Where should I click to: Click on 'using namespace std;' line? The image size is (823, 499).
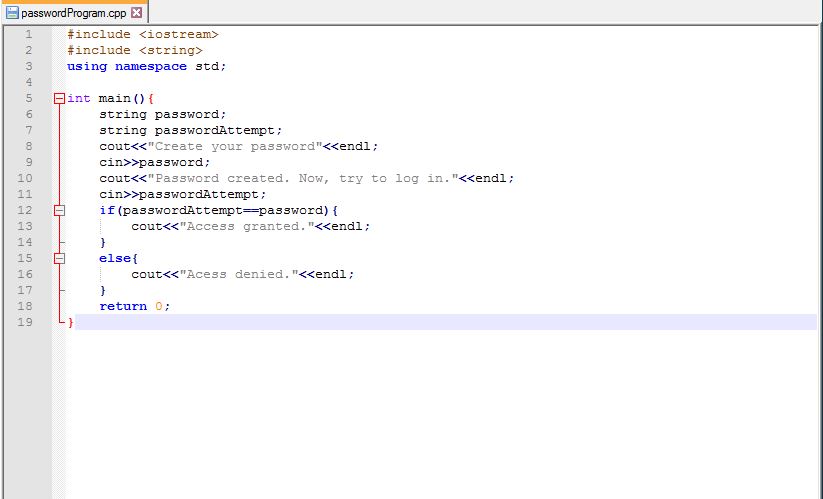click(x=146, y=67)
